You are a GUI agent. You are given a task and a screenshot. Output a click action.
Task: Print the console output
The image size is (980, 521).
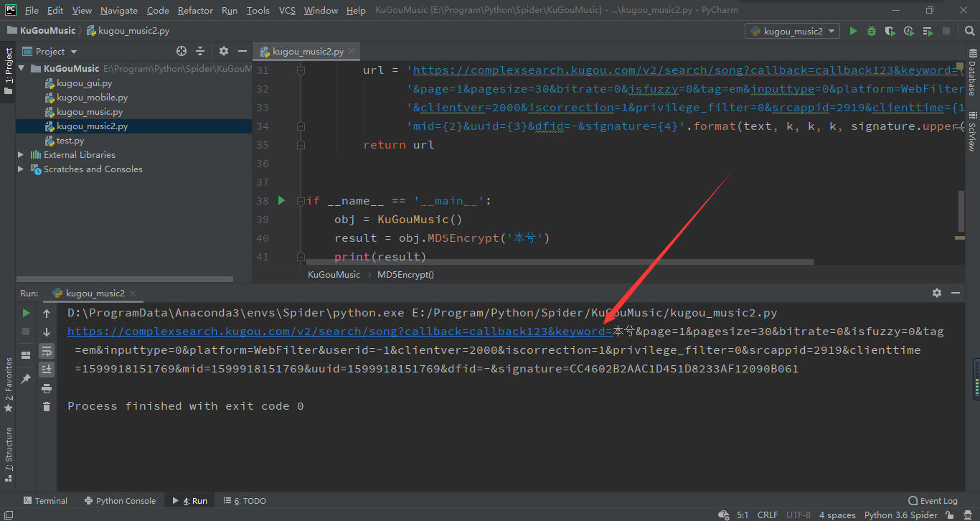[x=47, y=388]
